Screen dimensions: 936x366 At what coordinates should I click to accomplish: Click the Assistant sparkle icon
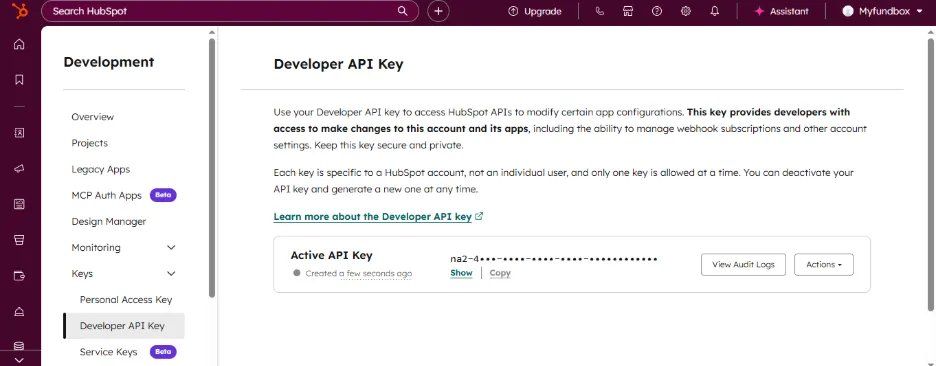[x=759, y=11]
